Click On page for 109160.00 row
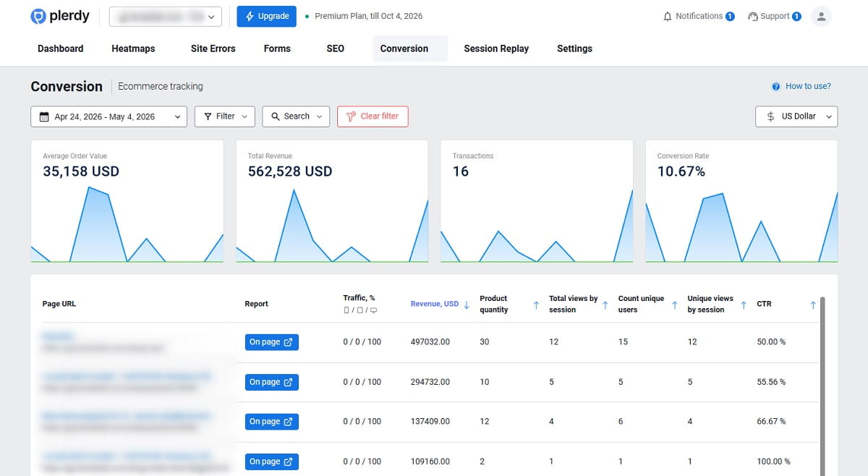Screen dimensions: 868x476 click(x=272, y=462)
